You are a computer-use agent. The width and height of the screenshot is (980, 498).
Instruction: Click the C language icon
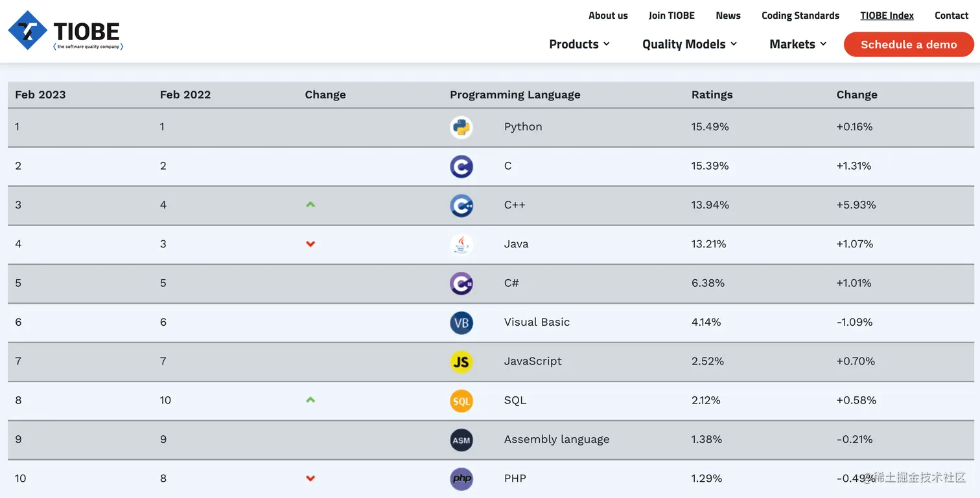461,166
